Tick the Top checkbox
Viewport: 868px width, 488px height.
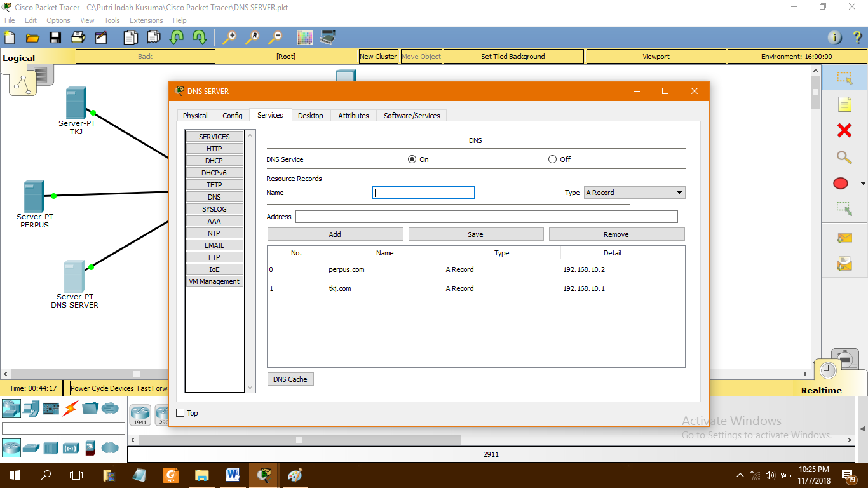point(180,413)
